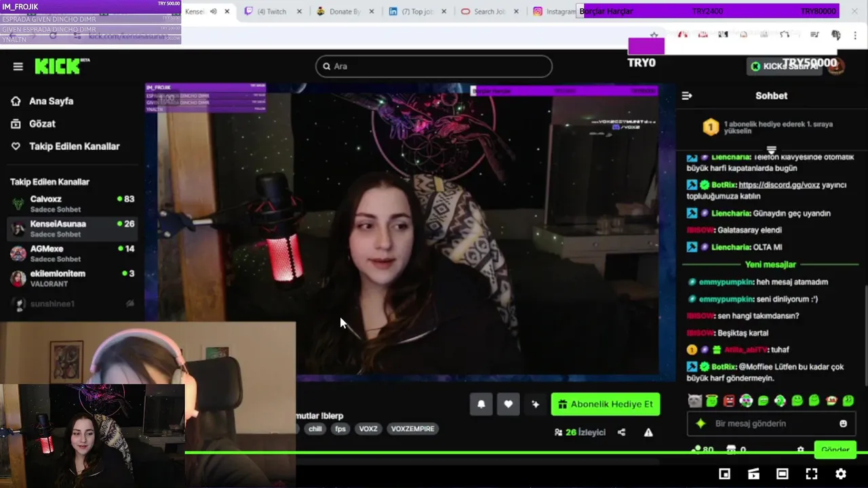Select the chill tag
This screenshot has width=868, height=488.
click(315, 429)
